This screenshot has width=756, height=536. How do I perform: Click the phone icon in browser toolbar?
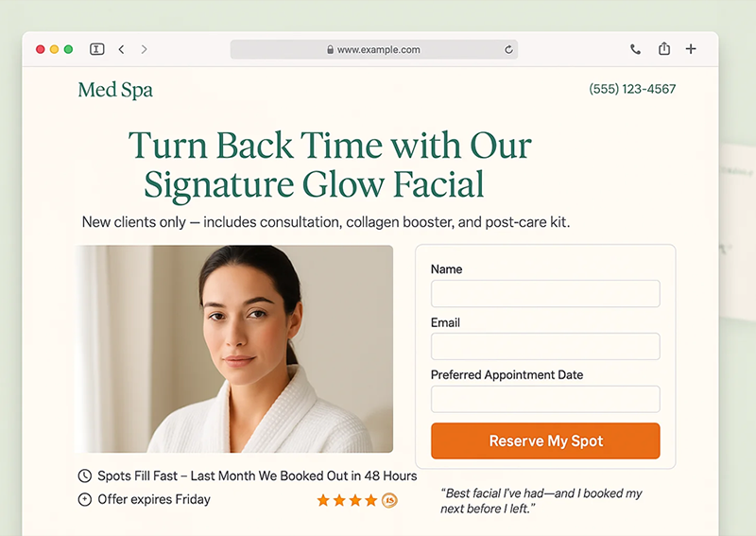point(635,49)
